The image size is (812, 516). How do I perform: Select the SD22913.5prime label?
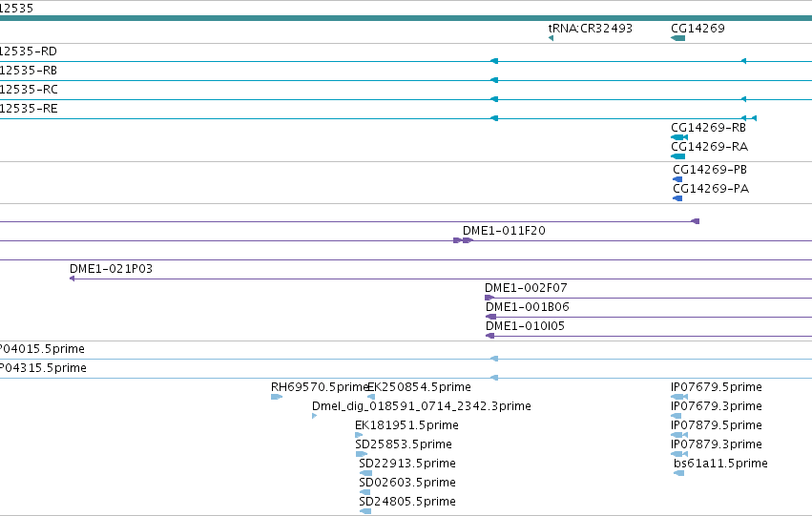click(407, 464)
